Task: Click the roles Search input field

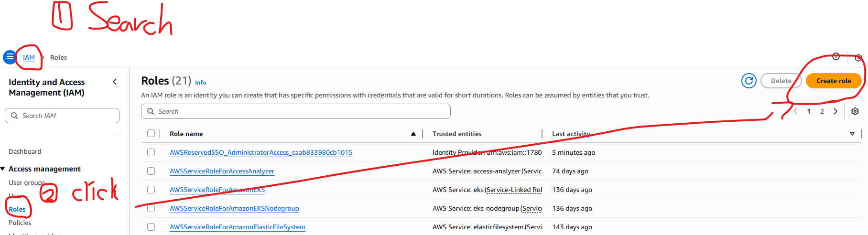Action: pos(296,111)
